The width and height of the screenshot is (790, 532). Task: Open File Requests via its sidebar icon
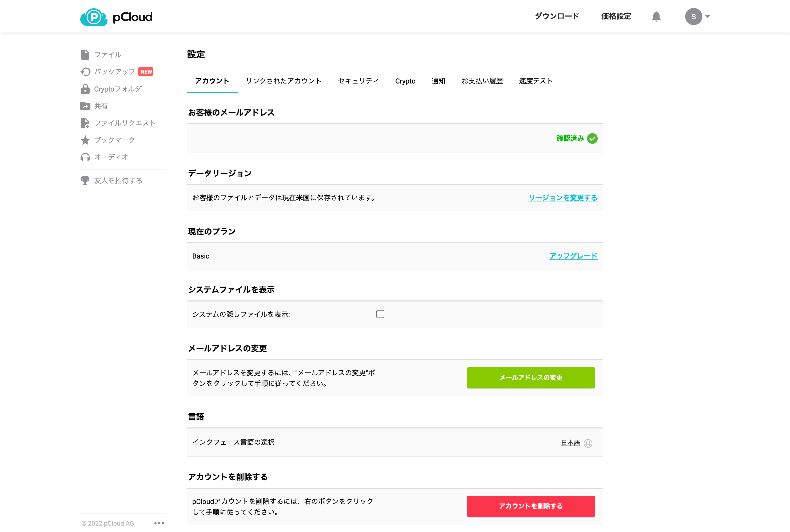tap(85, 123)
